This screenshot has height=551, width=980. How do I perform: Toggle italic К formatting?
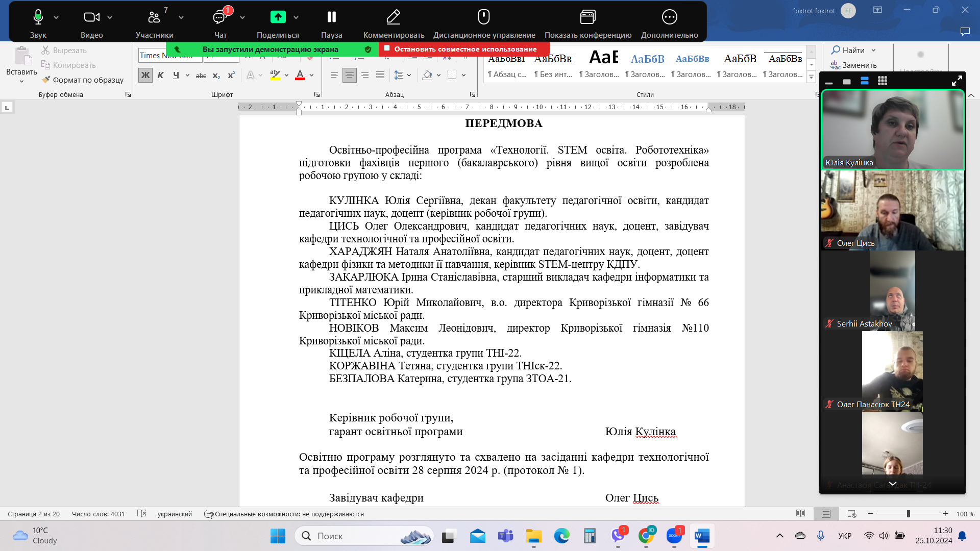click(161, 75)
